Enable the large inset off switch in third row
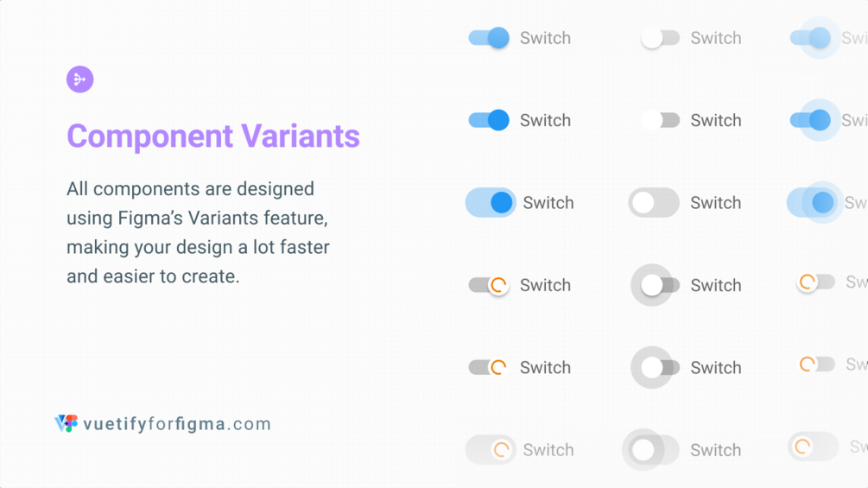 (654, 203)
